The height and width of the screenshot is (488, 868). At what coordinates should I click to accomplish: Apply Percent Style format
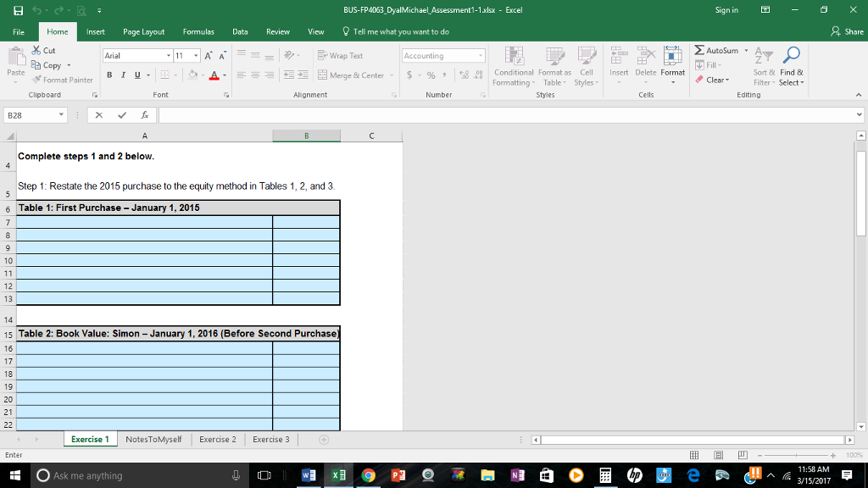click(x=431, y=75)
